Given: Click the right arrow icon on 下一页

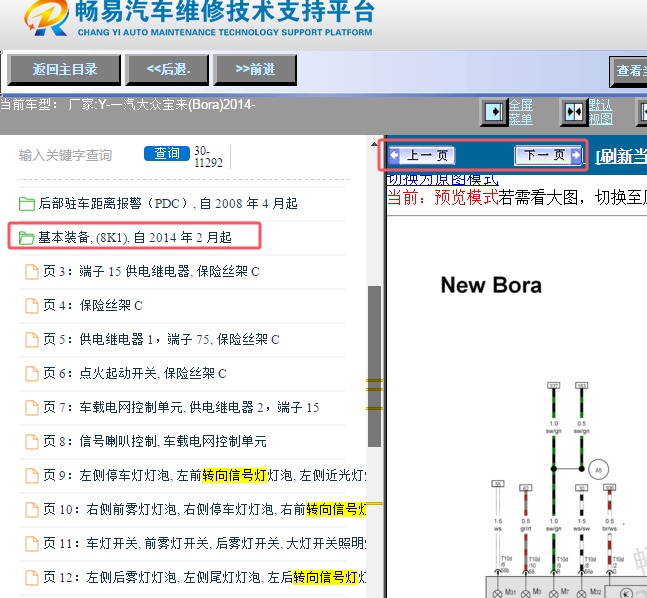Looking at the screenshot, I should [576, 155].
